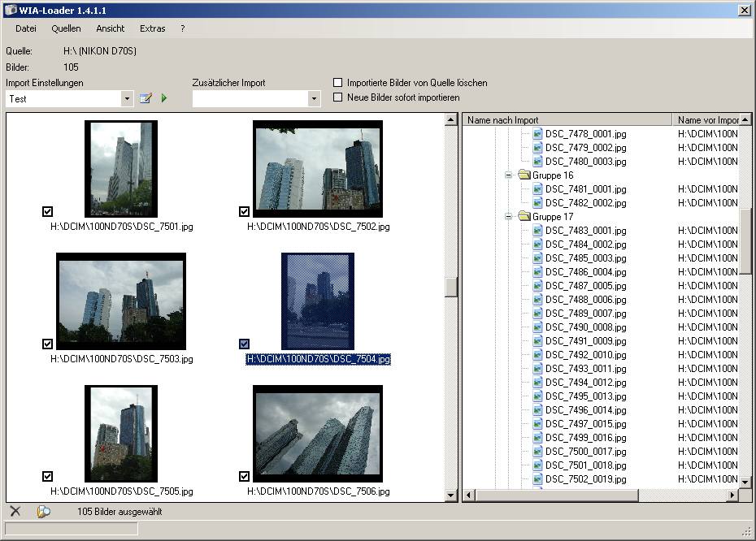Open the Zusätzlicher Import dropdown
The image size is (756, 541).
click(x=314, y=98)
